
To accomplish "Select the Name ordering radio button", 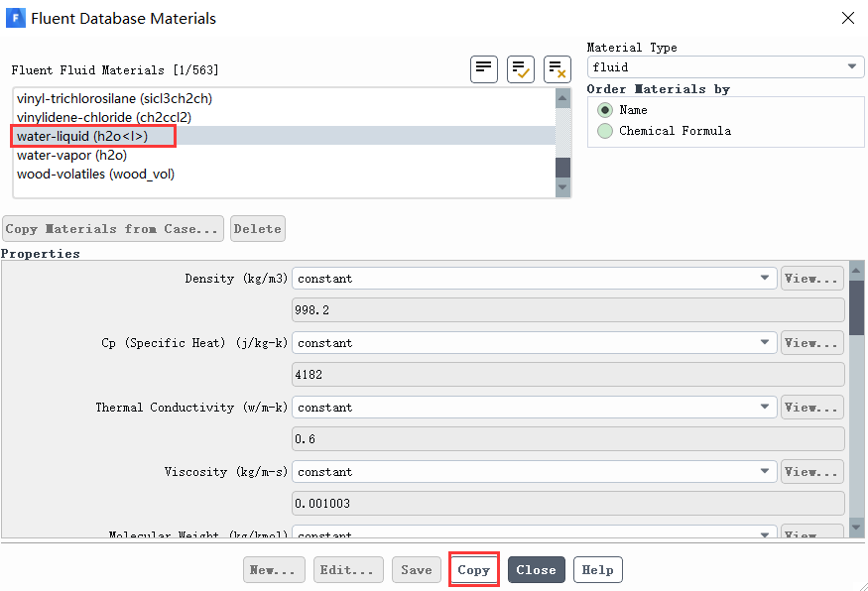I will coord(605,110).
